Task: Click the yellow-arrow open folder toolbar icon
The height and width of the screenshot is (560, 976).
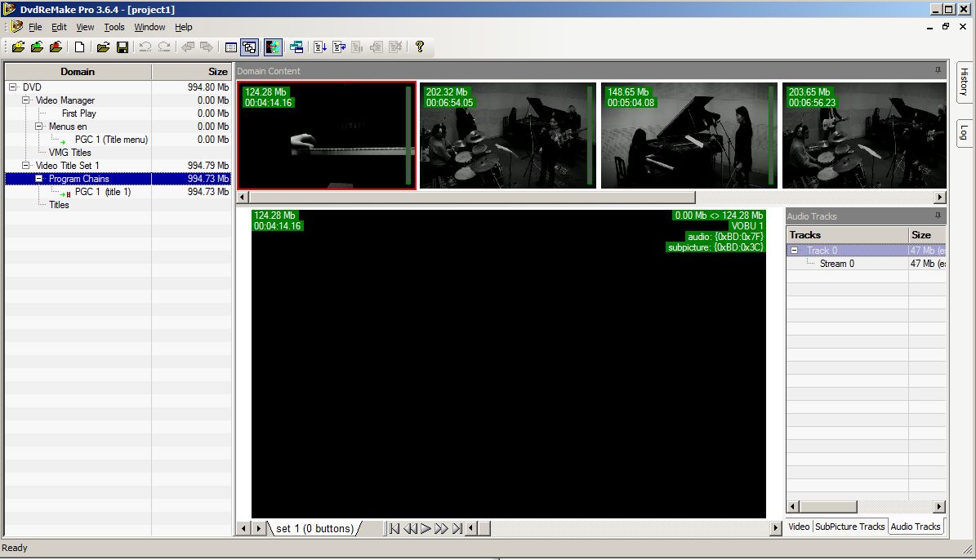Action: click(18, 47)
